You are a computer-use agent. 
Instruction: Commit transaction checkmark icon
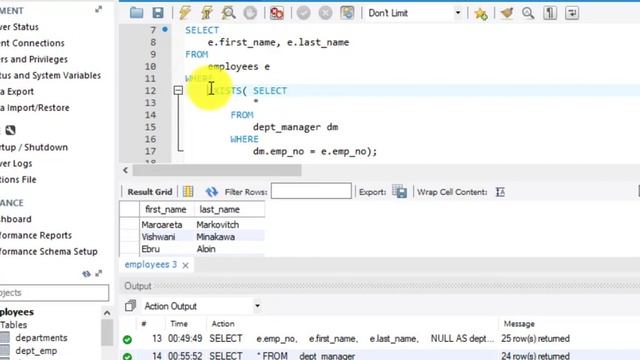[304, 13]
